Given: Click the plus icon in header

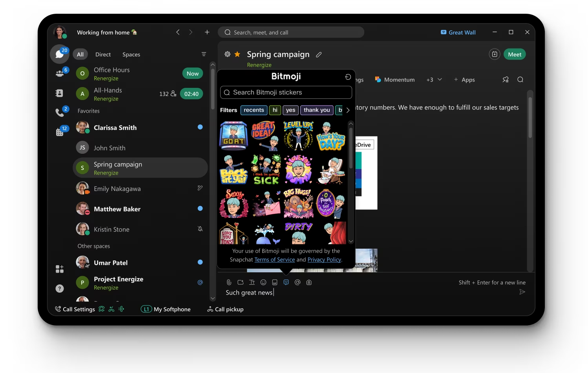Looking at the screenshot, I should 207,32.
